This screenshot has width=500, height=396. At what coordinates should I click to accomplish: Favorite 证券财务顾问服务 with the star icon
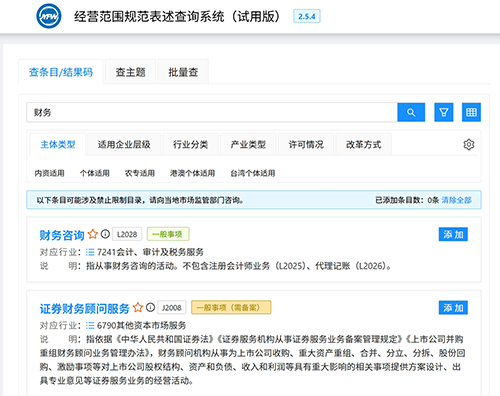138,307
